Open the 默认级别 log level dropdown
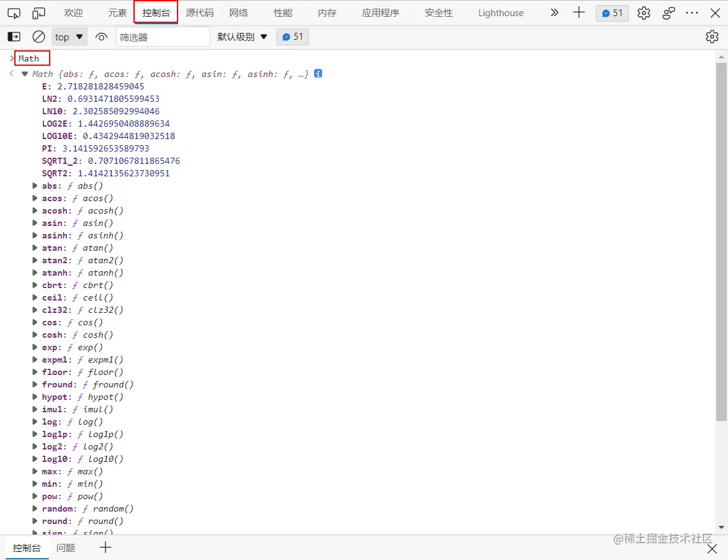Image resolution: width=728 pixels, height=560 pixels. pos(243,37)
